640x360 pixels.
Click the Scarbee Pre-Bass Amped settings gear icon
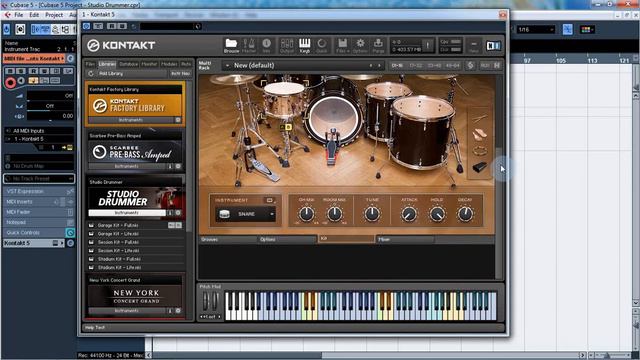(x=178, y=167)
